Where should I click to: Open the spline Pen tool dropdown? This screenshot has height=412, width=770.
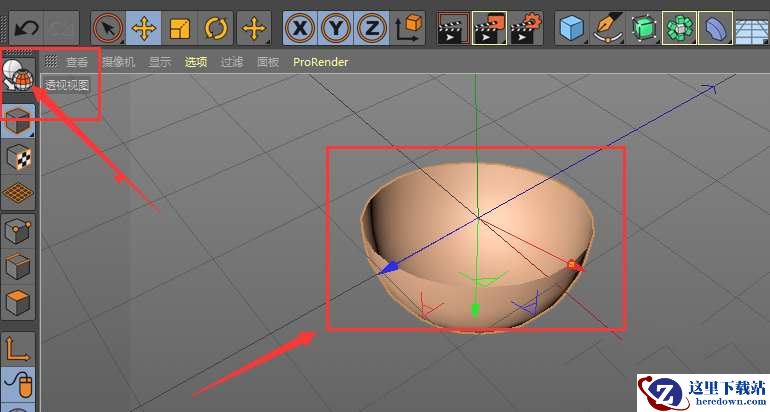point(609,29)
